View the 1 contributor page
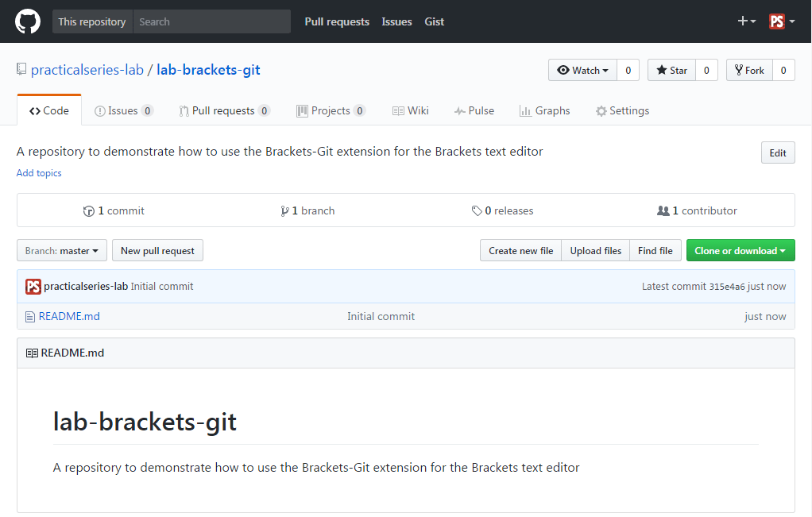The height and width of the screenshot is (517, 812). coord(697,210)
